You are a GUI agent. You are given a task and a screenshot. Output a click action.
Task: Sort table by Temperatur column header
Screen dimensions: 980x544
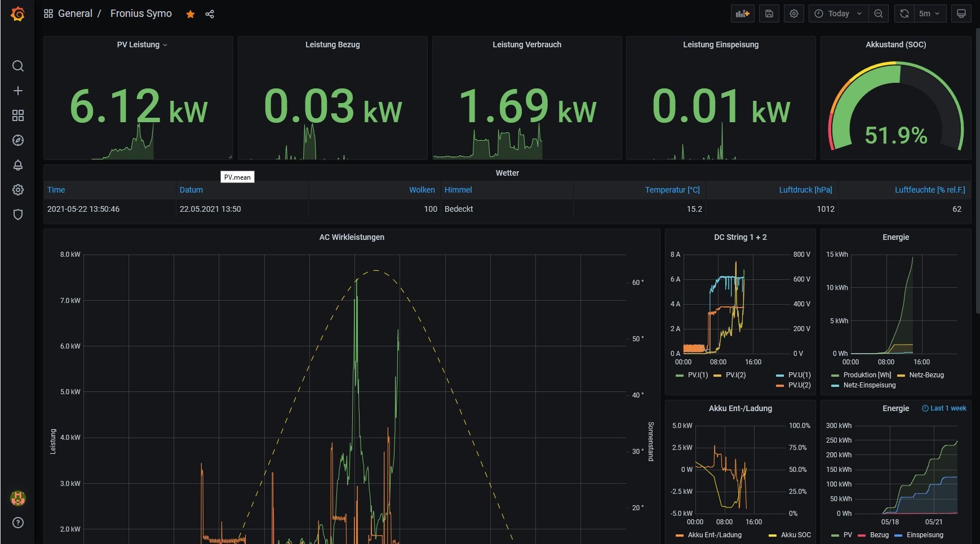click(672, 190)
